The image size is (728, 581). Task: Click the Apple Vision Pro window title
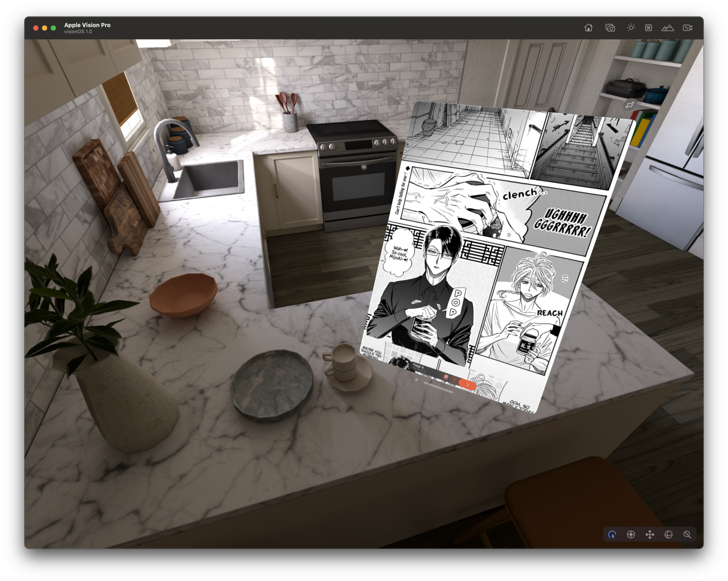[x=87, y=25]
